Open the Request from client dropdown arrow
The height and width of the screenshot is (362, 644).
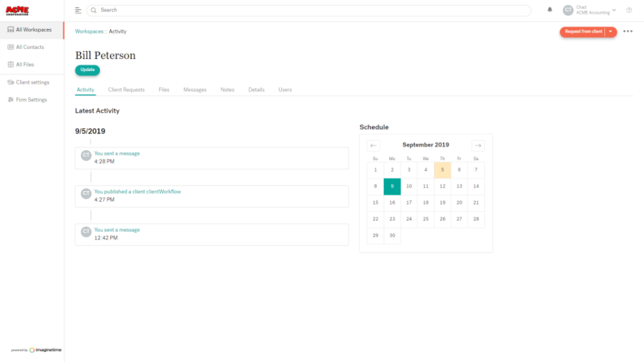click(610, 32)
